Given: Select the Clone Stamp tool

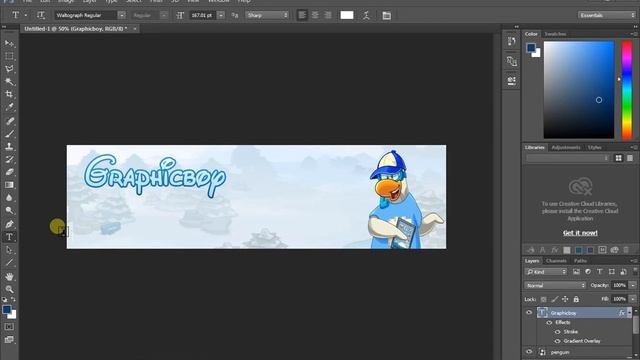Looking at the screenshot, I should pyautogui.click(x=9, y=147).
